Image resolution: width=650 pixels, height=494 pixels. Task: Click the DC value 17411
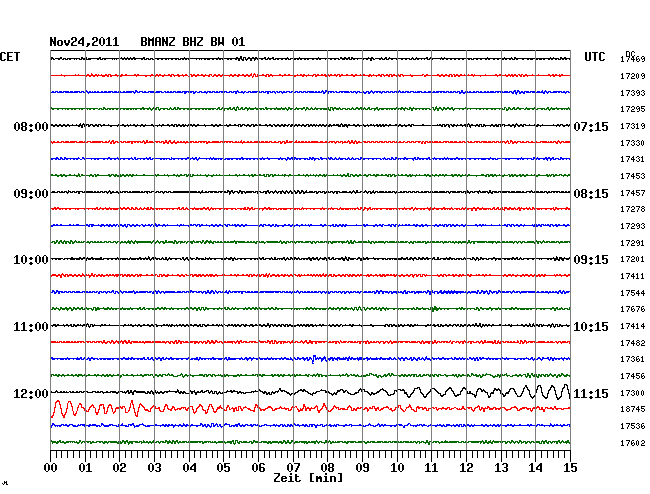pyautogui.click(x=633, y=276)
